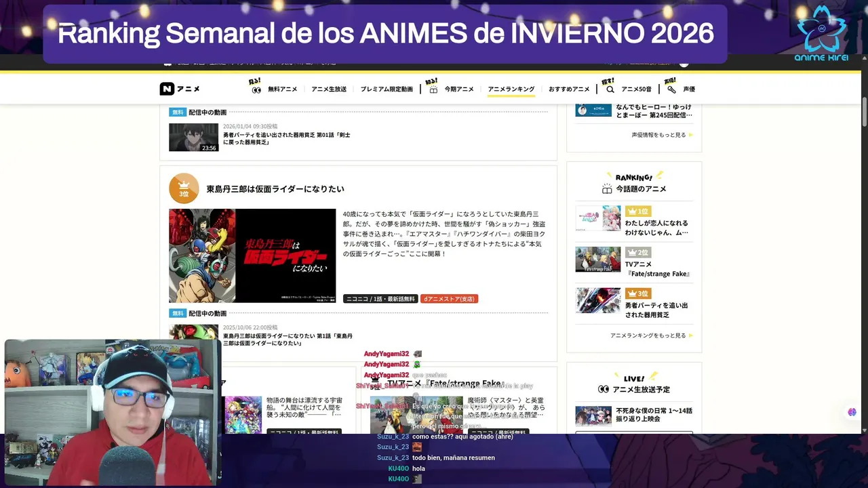
Task: Open title 東島丹三郎は仮面ライダーになりたい
Action: (x=275, y=189)
